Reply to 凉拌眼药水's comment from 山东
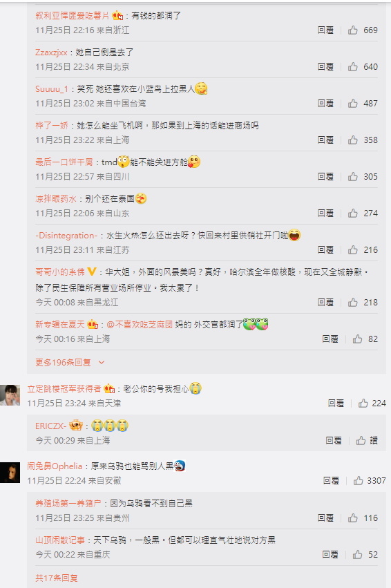Image resolution: width=391 pixels, height=588 pixels. [x=325, y=214]
